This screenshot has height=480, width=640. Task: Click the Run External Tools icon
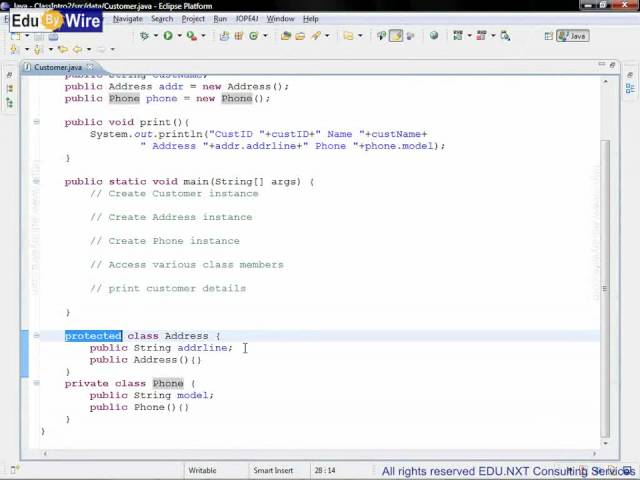coord(191,36)
